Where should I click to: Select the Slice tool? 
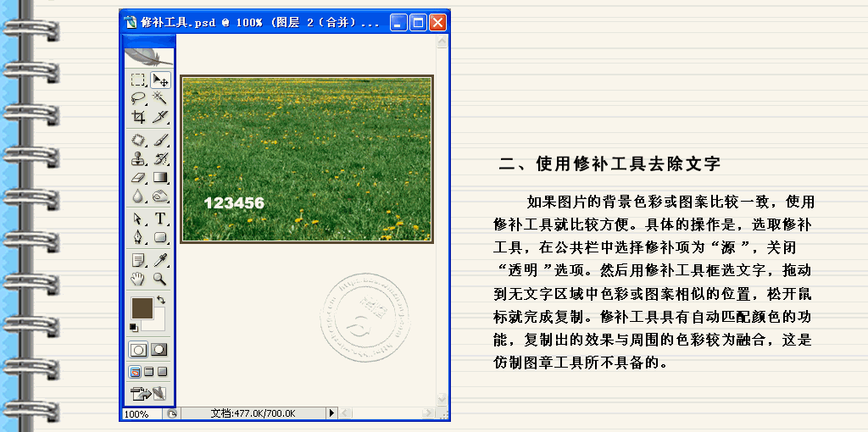[x=160, y=117]
